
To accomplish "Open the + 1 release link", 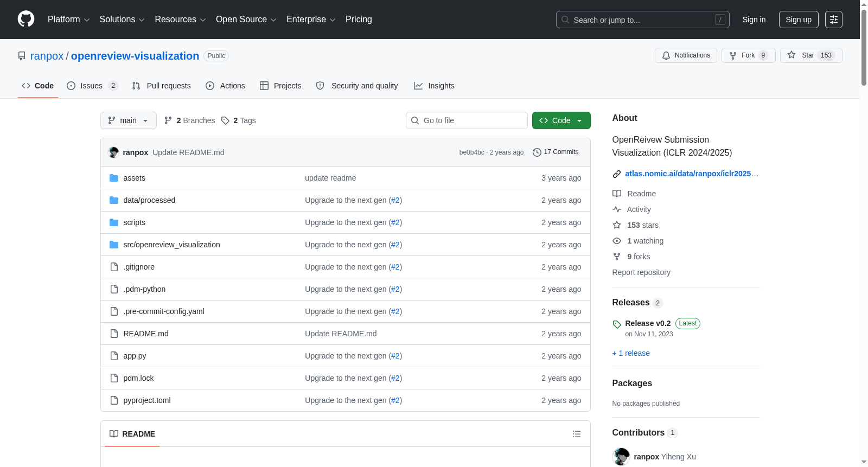I will pyautogui.click(x=631, y=353).
